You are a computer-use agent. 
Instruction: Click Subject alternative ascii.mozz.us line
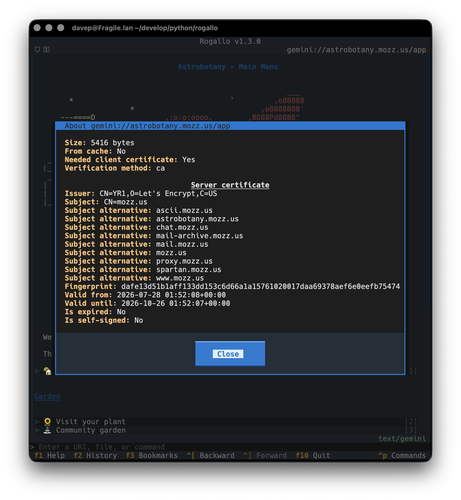point(139,210)
